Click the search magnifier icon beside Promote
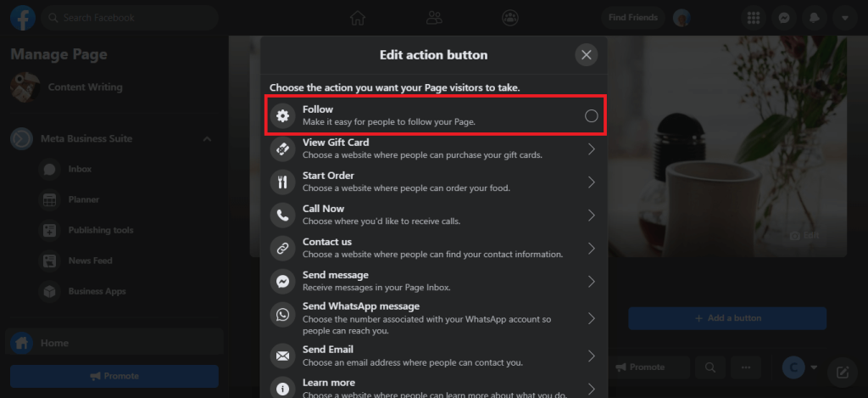 tap(710, 367)
